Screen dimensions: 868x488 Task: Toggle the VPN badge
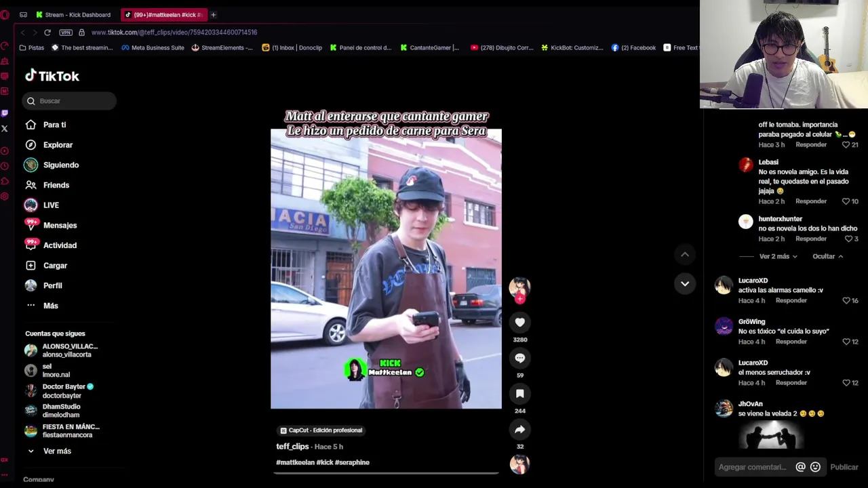(x=66, y=33)
